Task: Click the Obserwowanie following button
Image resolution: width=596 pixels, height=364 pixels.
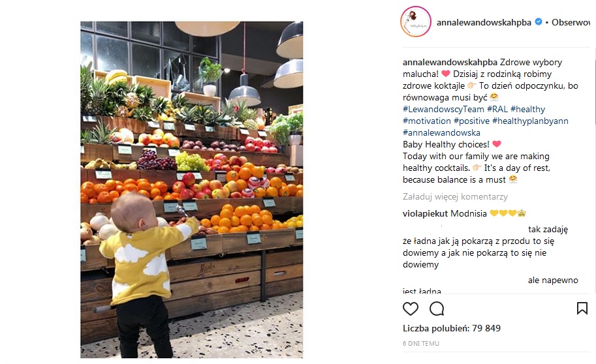Action: coord(571,22)
